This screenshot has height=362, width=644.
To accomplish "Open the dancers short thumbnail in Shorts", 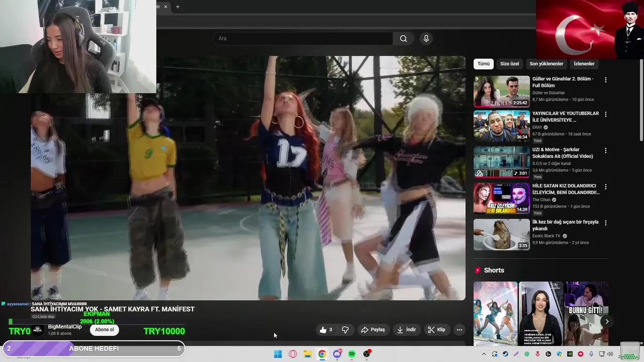I will pyautogui.click(x=495, y=313).
